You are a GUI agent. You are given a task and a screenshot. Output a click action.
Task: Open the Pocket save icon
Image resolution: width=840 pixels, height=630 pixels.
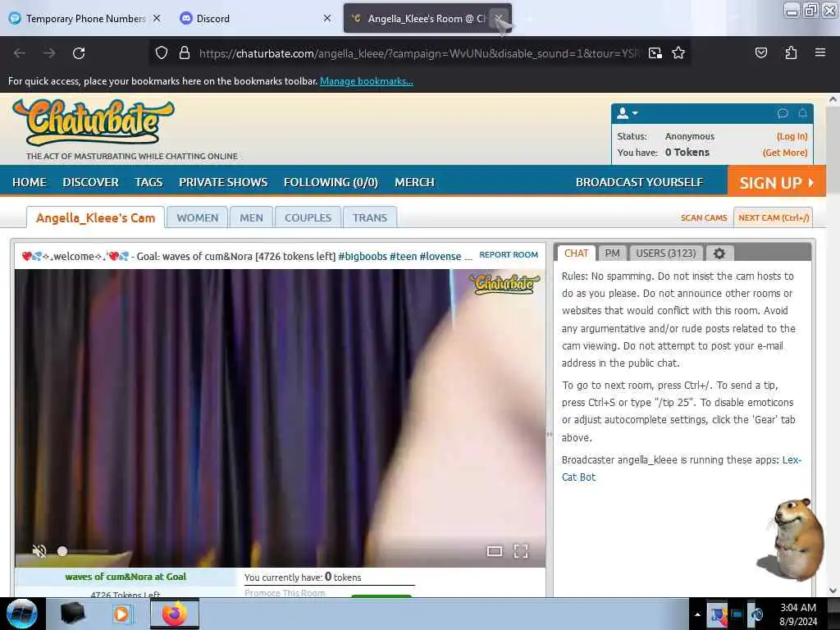point(760,52)
